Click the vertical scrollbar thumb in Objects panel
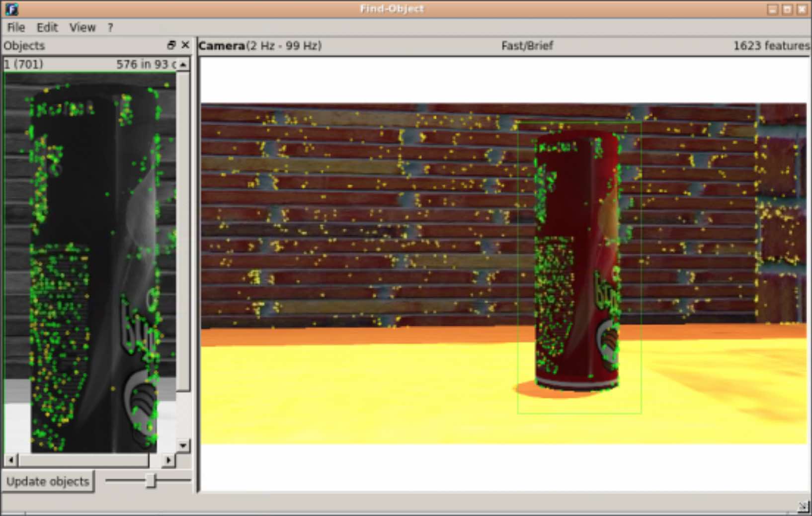The height and width of the screenshot is (516, 812). pos(183,231)
